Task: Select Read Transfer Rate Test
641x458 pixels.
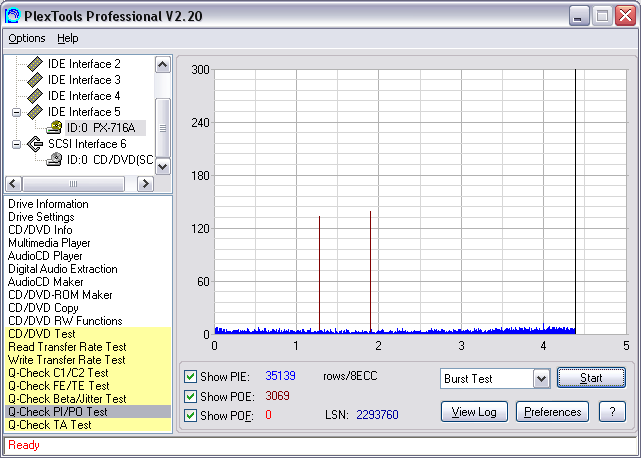Action: (88, 347)
